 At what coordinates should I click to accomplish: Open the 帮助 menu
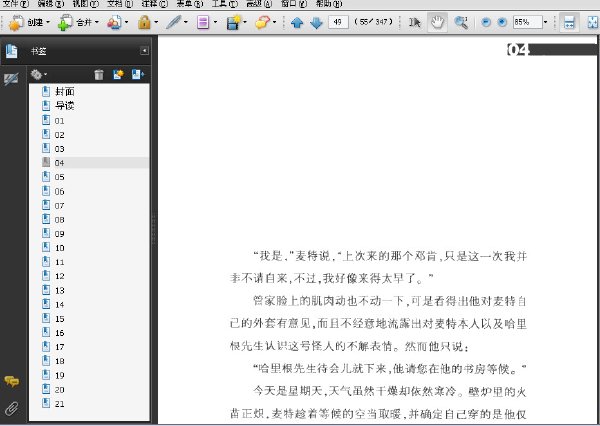click(x=329, y=4)
